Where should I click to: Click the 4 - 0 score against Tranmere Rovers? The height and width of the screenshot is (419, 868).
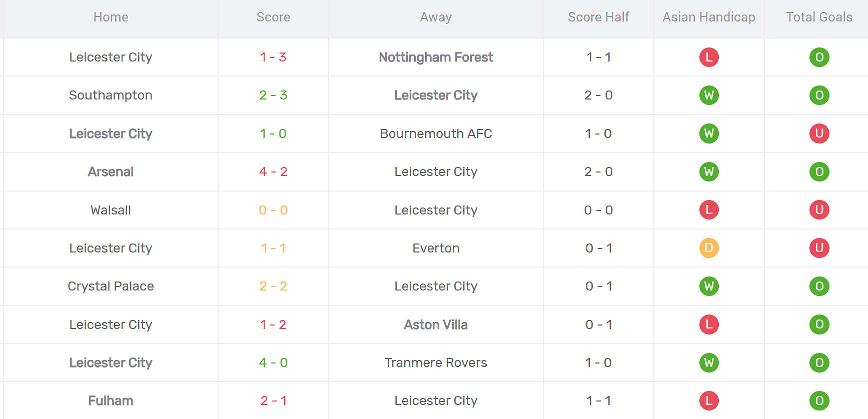273,362
